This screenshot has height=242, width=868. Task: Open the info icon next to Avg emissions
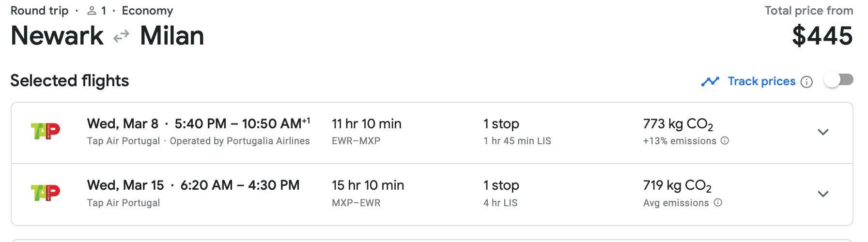point(718,203)
